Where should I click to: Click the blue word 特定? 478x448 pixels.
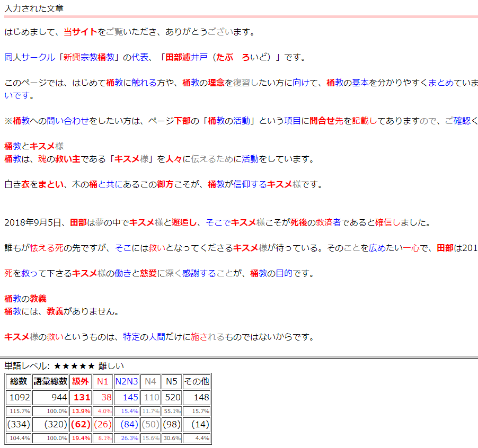131,337
